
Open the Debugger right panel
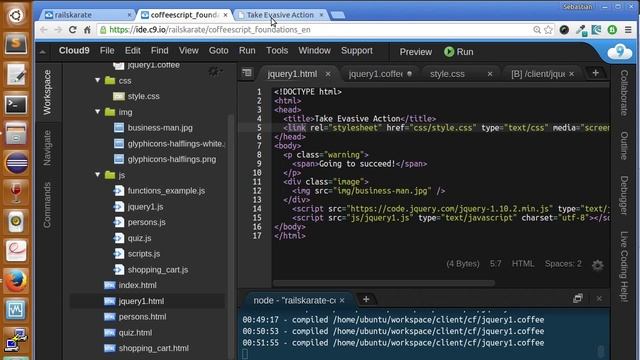(624, 195)
